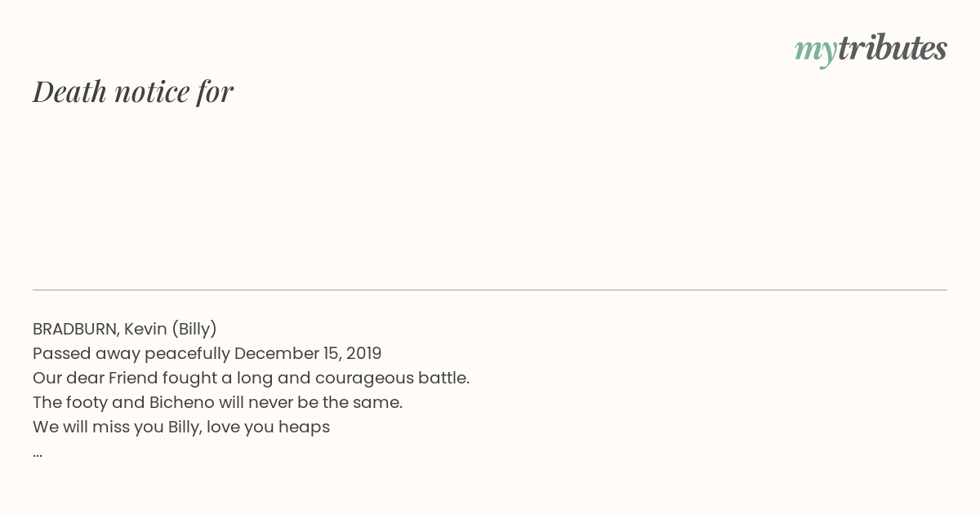Expand the truncated notice via the ellipsis
Screen dimensions: 980x514
[38, 453]
